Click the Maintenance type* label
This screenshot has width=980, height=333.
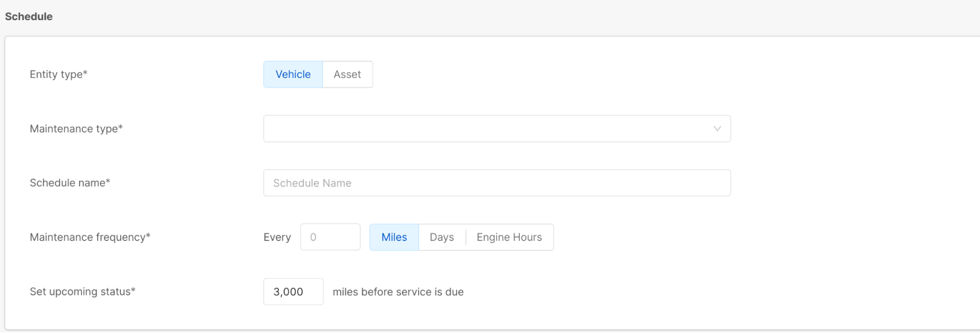76,129
